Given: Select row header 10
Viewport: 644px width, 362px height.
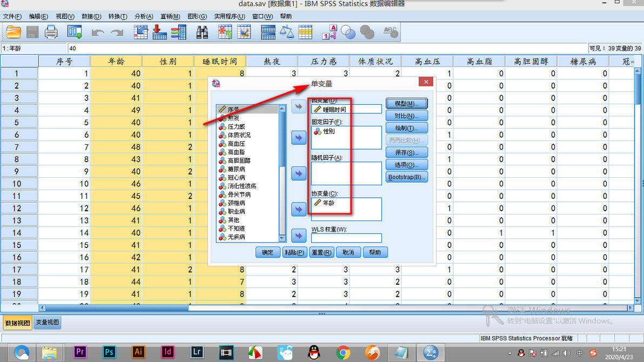Looking at the screenshot, I should tap(19, 184).
